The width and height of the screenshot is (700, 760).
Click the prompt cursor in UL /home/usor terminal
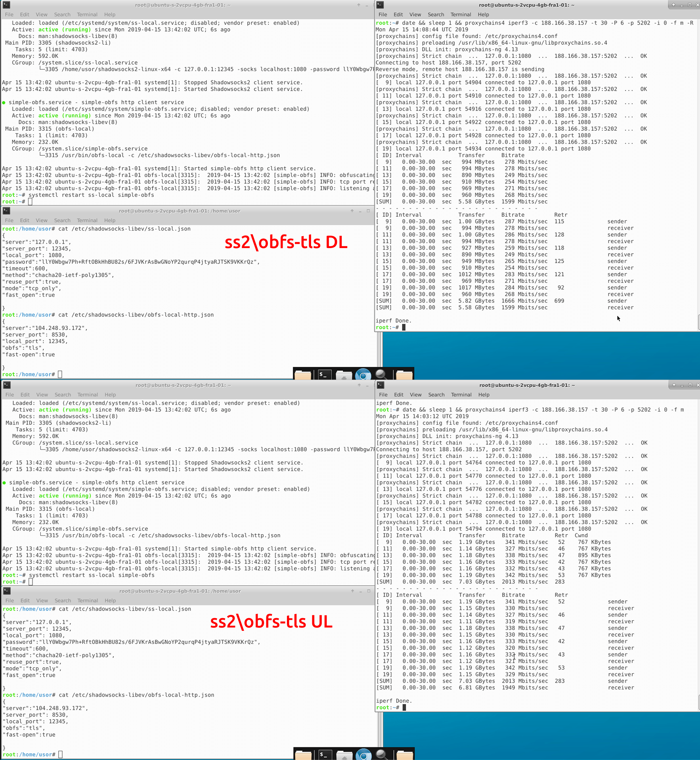coord(60,754)
